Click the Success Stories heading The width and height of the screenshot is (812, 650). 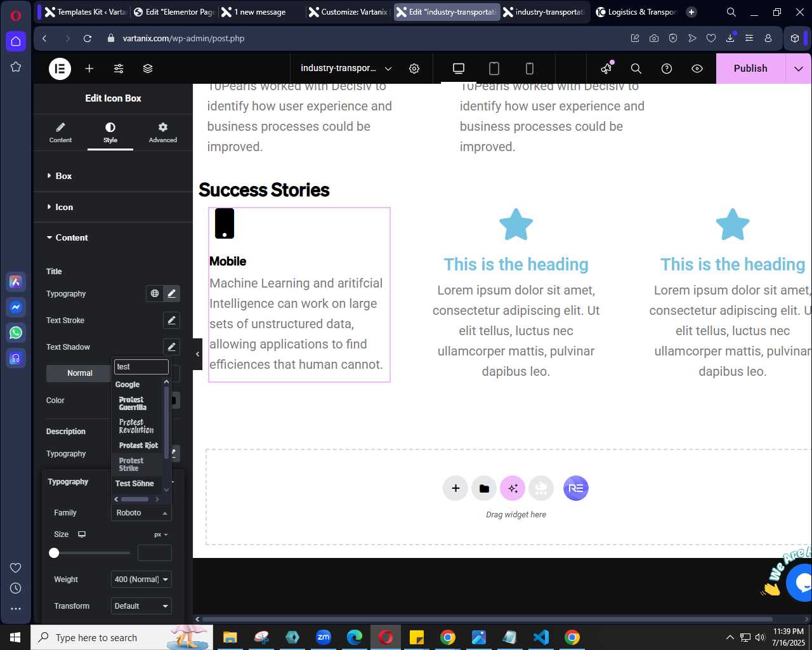[x=264, y=190]
